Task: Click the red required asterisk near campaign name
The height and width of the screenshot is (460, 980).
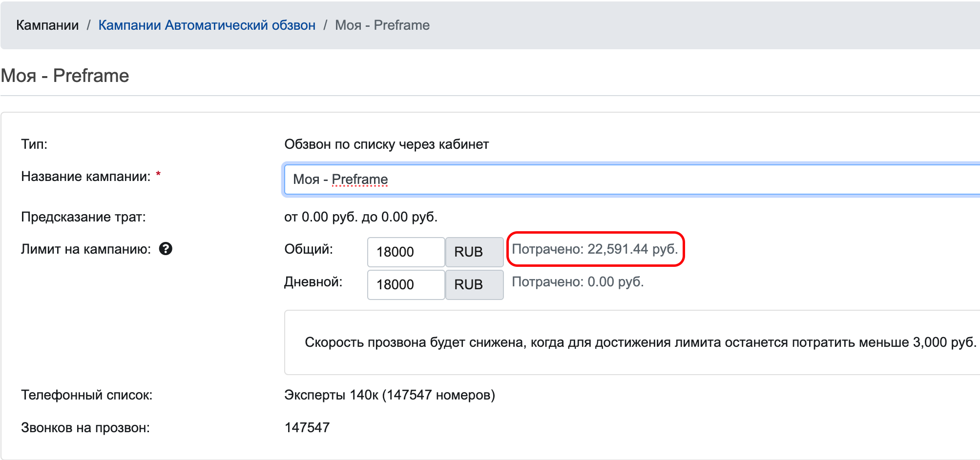Action: point(158,174)
